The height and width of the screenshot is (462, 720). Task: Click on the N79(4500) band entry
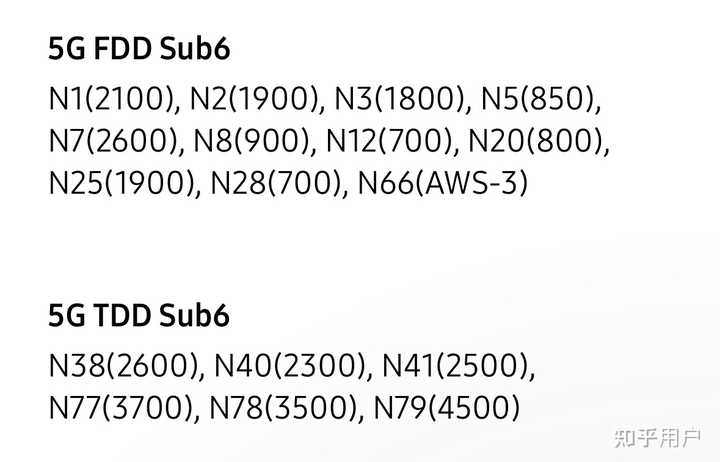(447, 408)
